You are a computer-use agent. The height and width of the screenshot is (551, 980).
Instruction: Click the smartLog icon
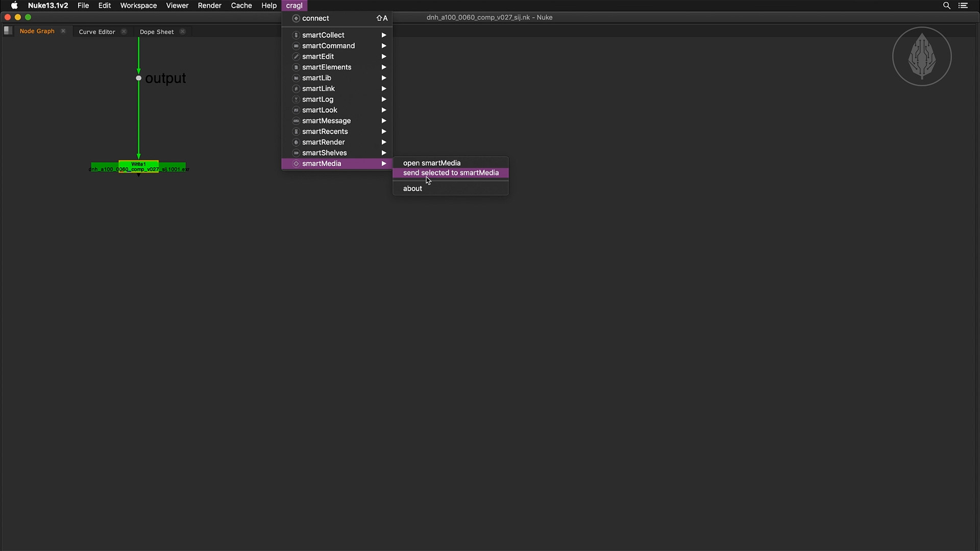pyautogui.click(x=296, y=99)
